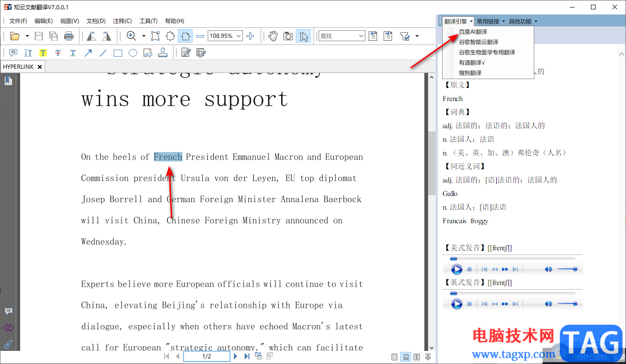The image size is (626, 364).
Task: Click the document vertical scrollbar
Action: pos(432,163)
